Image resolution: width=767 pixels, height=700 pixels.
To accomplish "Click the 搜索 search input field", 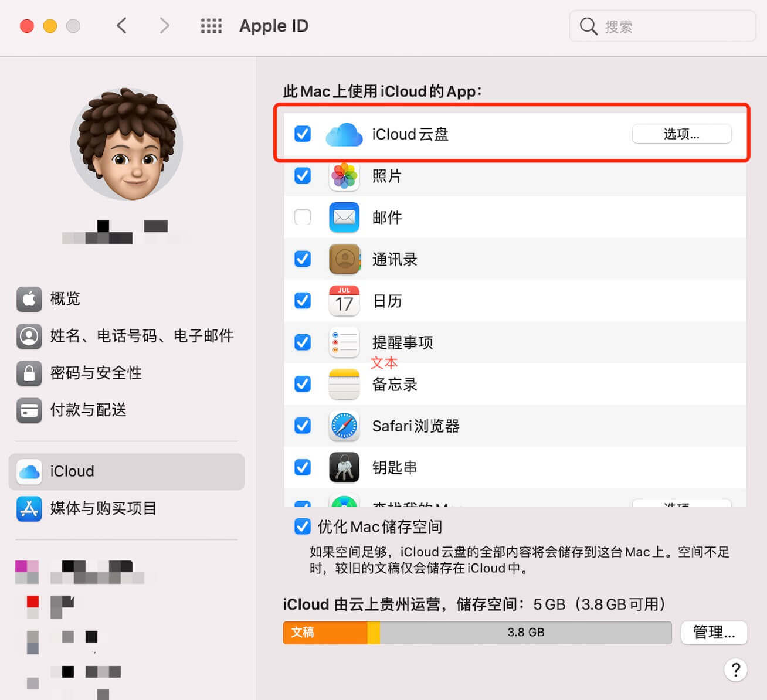I will [x=663, y=26].
